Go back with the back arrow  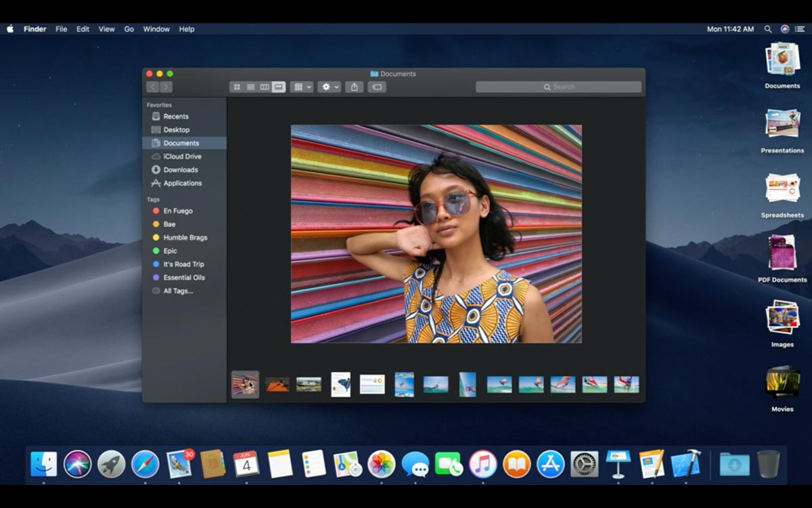click(153, 87)
